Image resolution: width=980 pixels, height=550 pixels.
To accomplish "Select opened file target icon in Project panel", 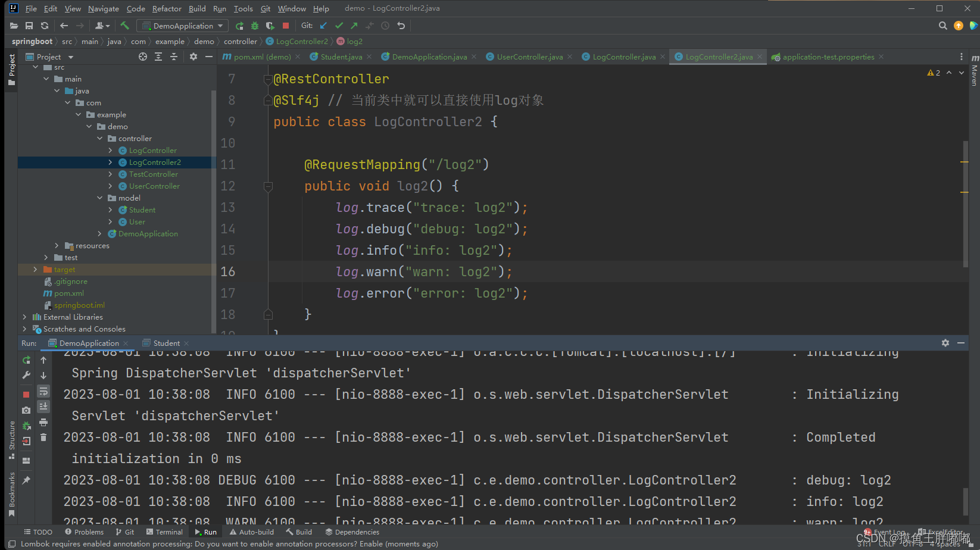I will 143,57.
